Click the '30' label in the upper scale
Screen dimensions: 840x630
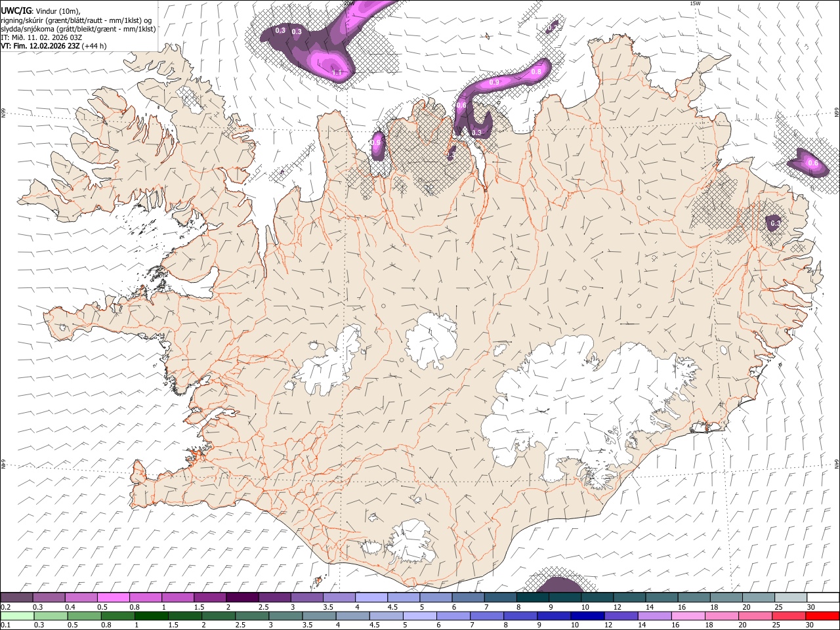coord(811,607)
